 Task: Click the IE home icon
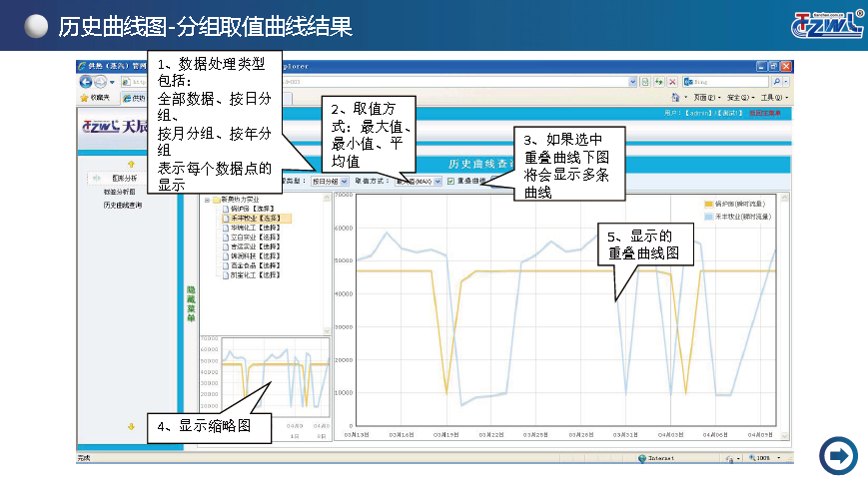(x=675, y=97)
